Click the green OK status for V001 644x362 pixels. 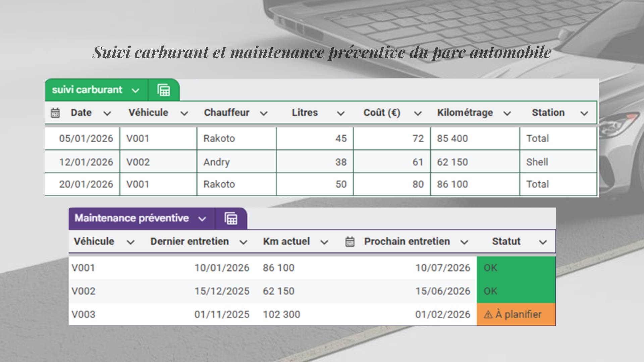pyautogui.click(x=516, y=268)
